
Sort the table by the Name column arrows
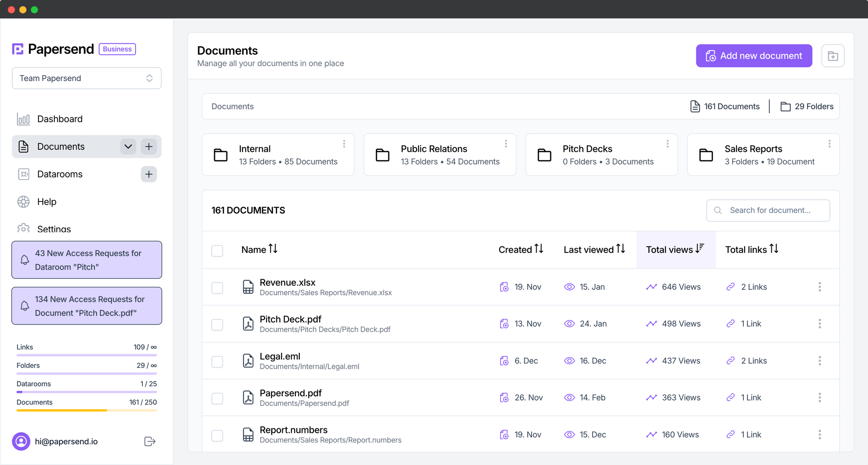click(x=273, y=249)
